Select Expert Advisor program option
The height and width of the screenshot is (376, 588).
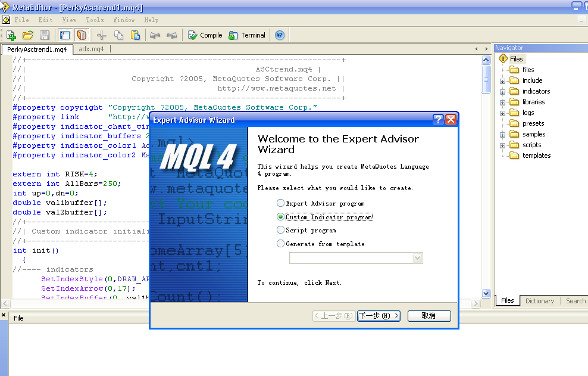[321, 203]
